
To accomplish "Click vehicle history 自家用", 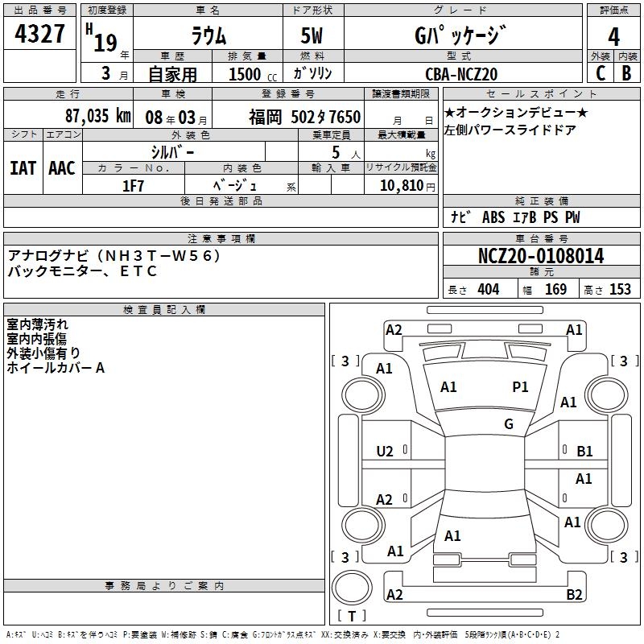I will (x=172, y=74).
